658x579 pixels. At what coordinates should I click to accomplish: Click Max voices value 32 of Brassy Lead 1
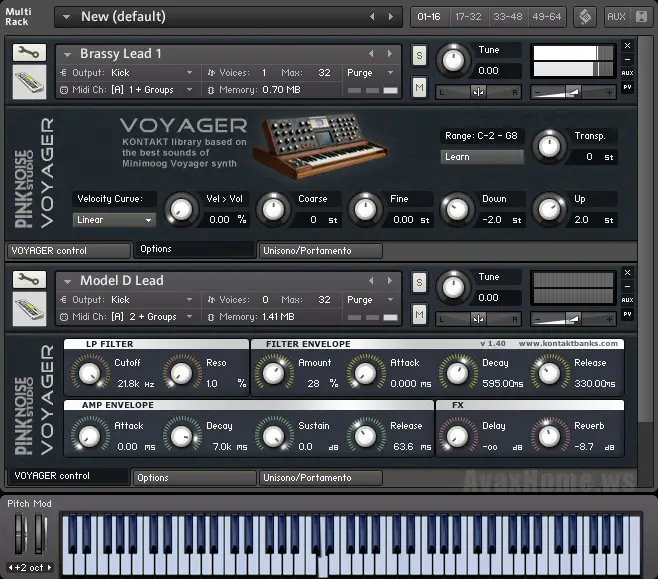click(324, 73)
